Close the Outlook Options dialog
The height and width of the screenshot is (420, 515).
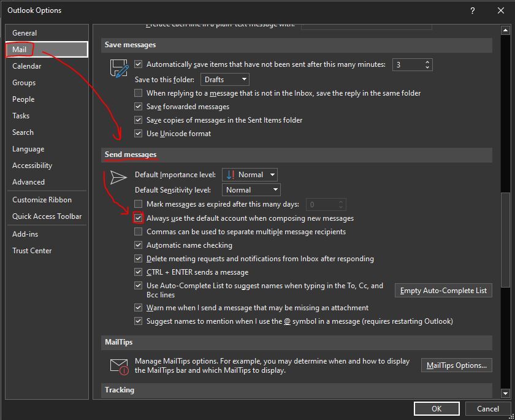(x=500, y=11)
